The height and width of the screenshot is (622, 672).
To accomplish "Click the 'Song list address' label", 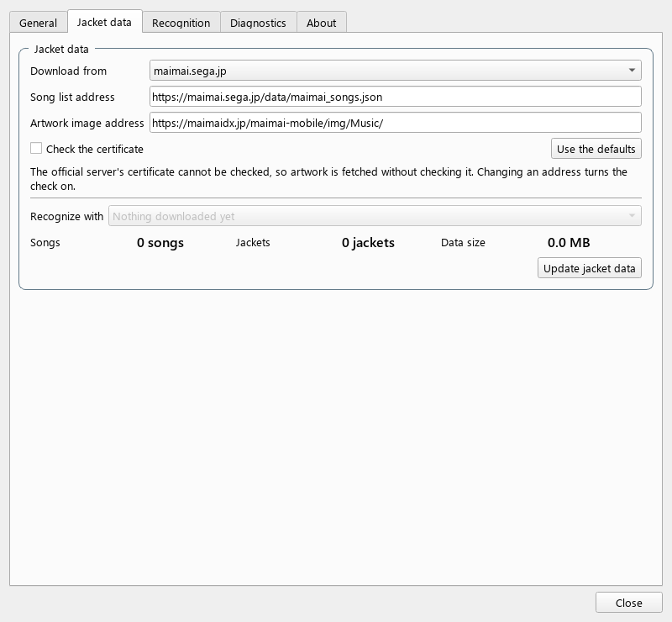I will pyautogui.click(x=72, y=97).
